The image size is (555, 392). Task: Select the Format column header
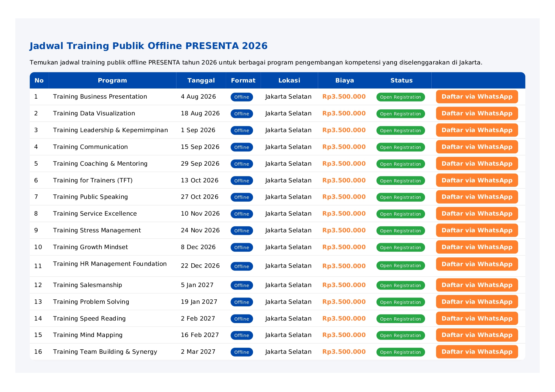243,81
